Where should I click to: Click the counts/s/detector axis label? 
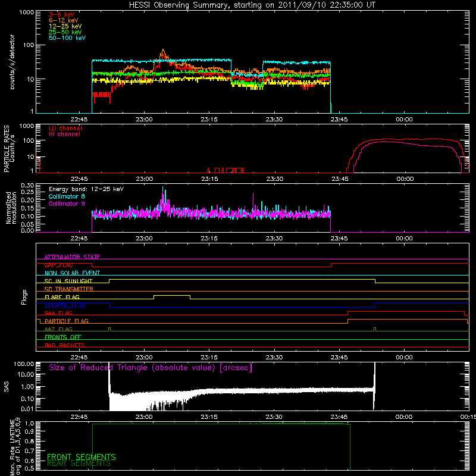click(12, 62)
